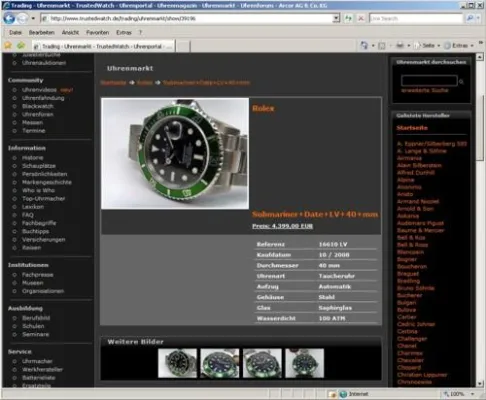Open the Bearbeiten menu

(42, 32)
